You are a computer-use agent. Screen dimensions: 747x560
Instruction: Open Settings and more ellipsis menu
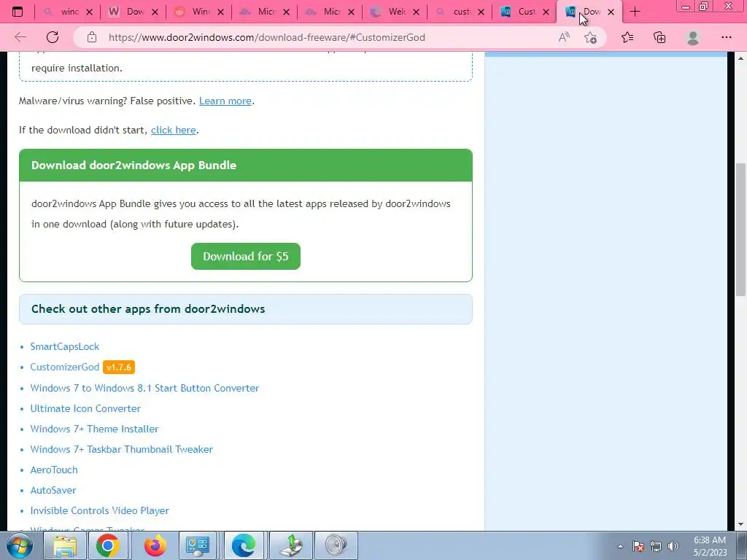726,37
